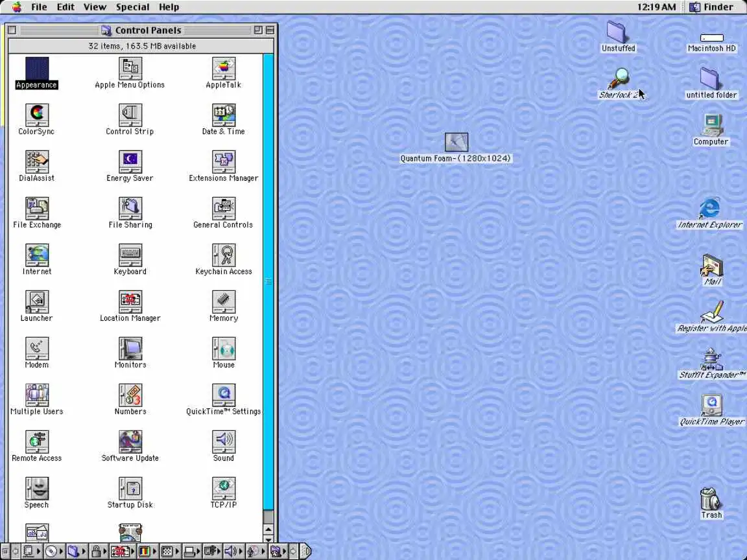Click the Launcher control panel icon
Screen dimensions: 747x560
click(37, 302)
